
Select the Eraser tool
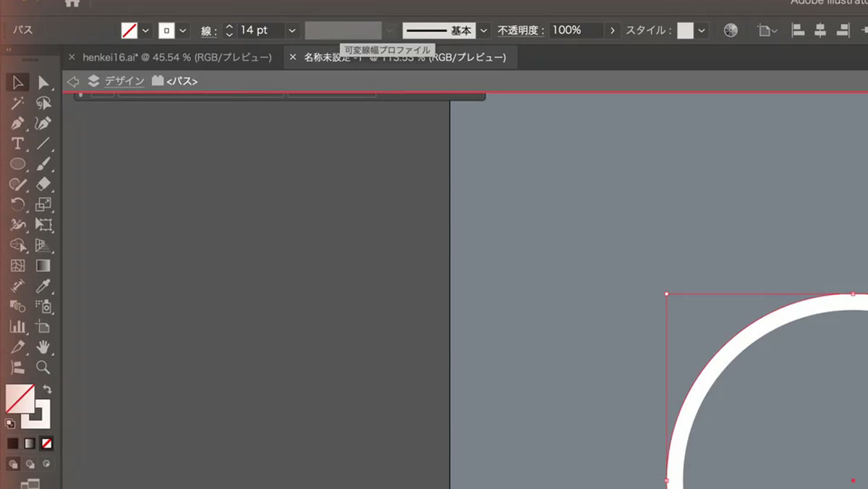click(43, 184)
